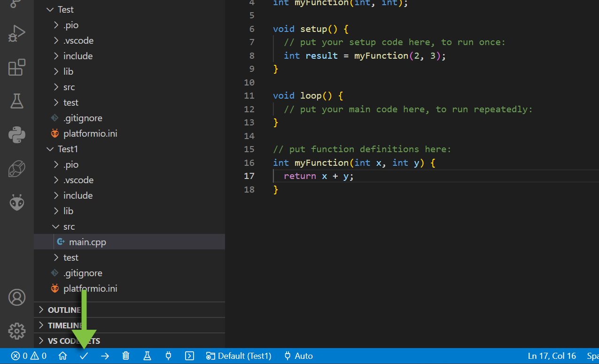Expand the .pio folder under Test1
The width and height of the screenshot is (599, 364).
pos(129,164)
